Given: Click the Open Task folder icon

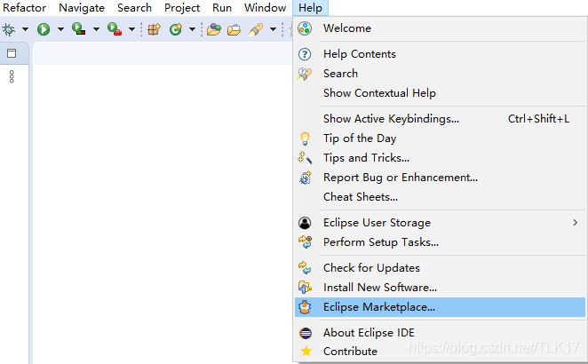Looking at the screenshot, I should 234,29.
